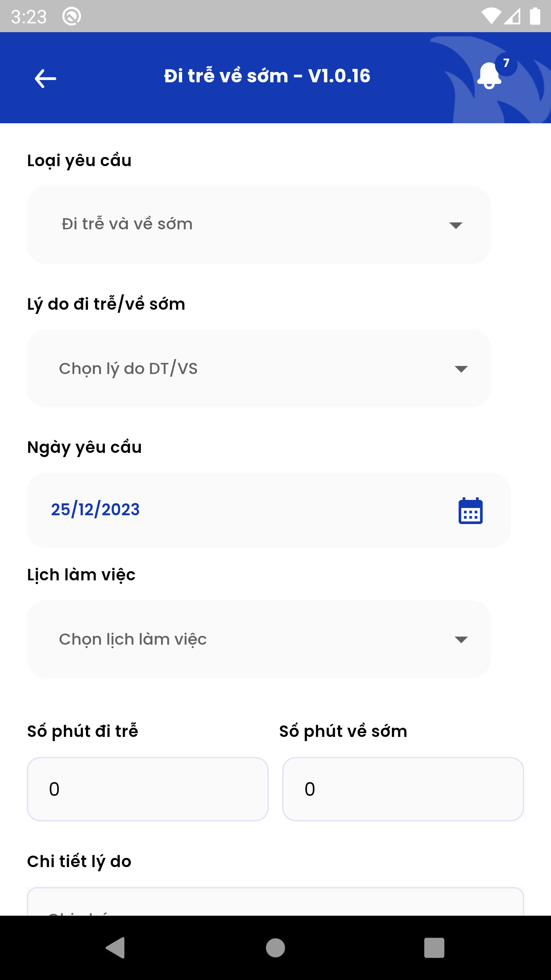The height and width of the screenshot is (980, 551).
Task: Open notifications bell with badge 7
Action: 489,76
